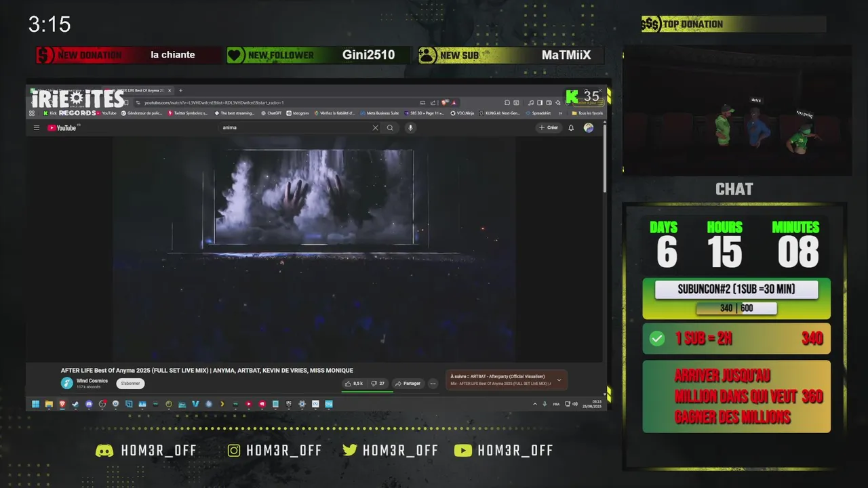Open the apps grid icon in bookmarks bar
Viewport: 868px width, 488px height.
tap(32, 113)
